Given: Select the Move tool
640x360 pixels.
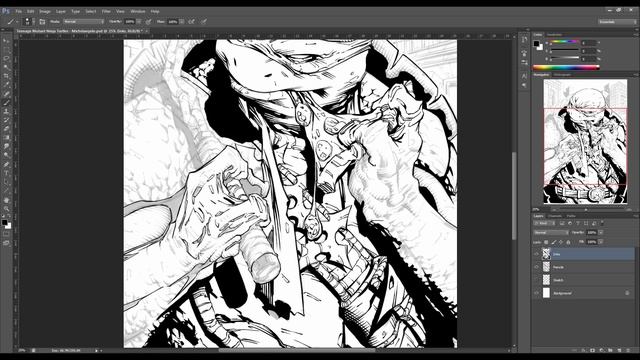Looking at the screenshot, I should pyautogui.click(x=6, y=41).
